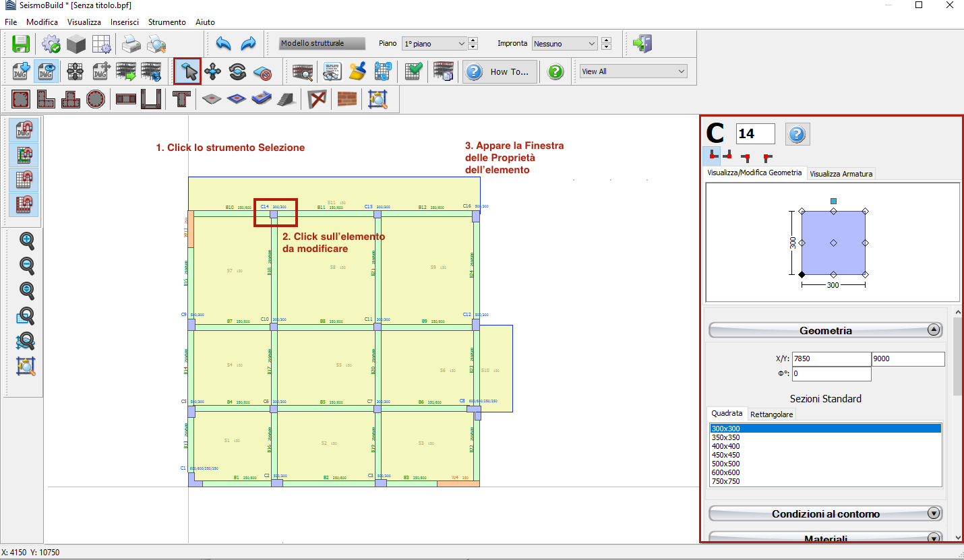This screenshot has height=560, width=964.
Task: Click the How To... button
Action: tap(500, 71)
